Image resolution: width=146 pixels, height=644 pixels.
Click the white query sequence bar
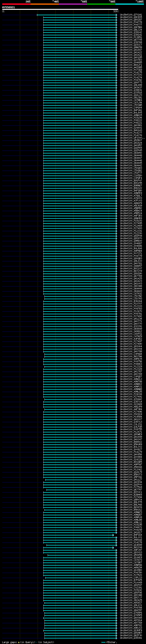click(x=60, y=9)
